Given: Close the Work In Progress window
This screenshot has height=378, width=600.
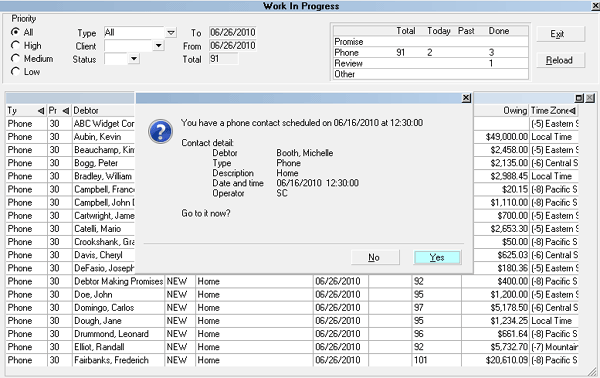Looking at the screenshot, I should point(596,6).
